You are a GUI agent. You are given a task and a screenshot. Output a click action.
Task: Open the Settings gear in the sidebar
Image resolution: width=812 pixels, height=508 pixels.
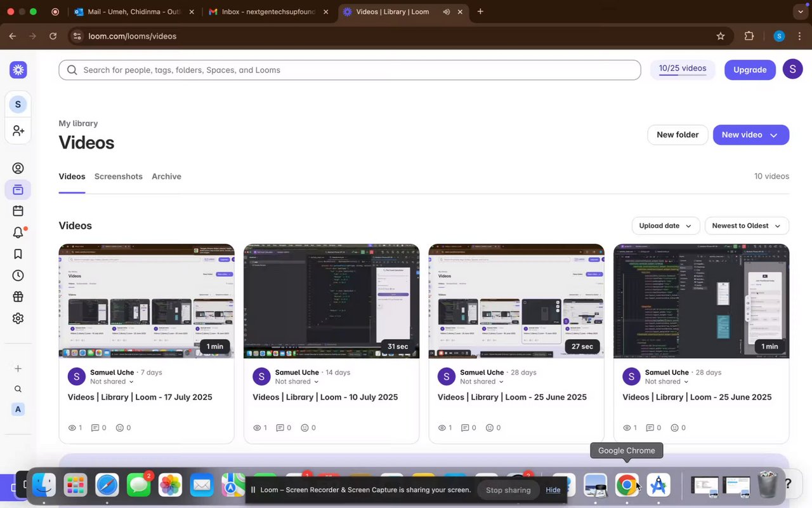18,318
